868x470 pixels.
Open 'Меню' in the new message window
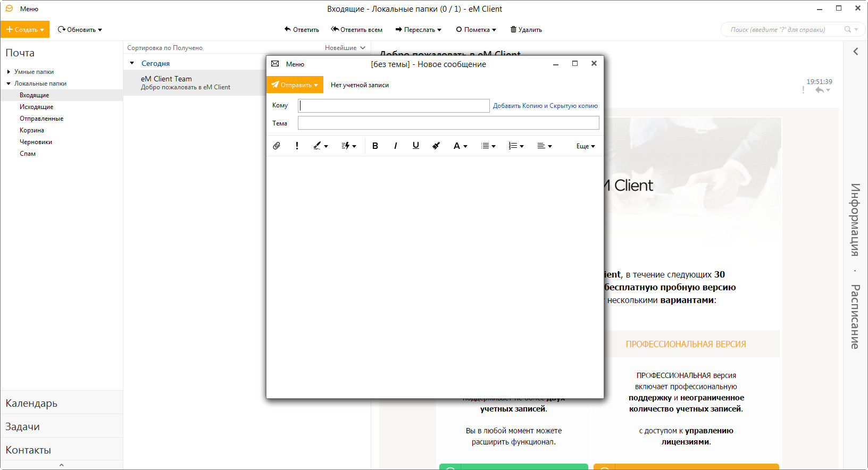295,64
